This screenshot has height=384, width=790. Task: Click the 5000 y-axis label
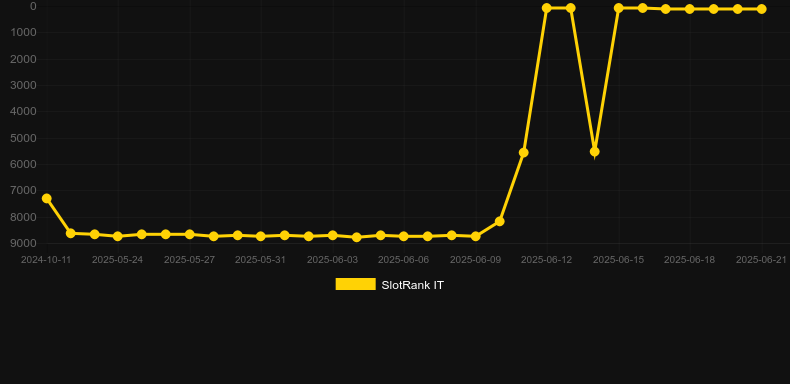[x=24, y=138]
